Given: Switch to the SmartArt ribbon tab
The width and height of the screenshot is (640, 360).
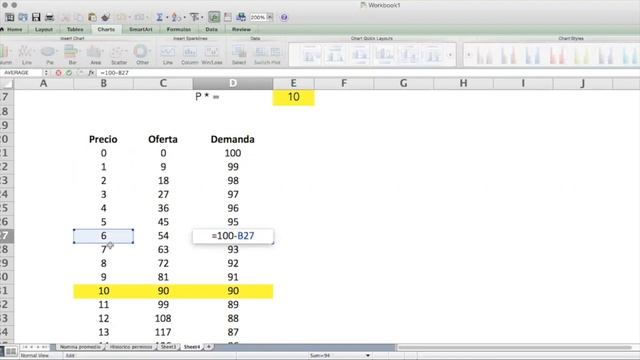Looking at the screenshot, I should pyautogui.click(x=140, y=29).
